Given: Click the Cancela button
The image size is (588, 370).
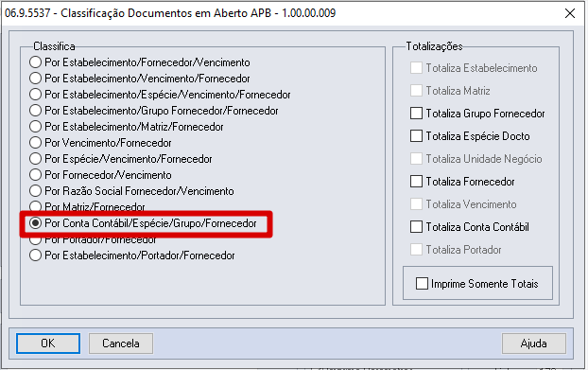Looking at the screenshot, I should [121, 344].
